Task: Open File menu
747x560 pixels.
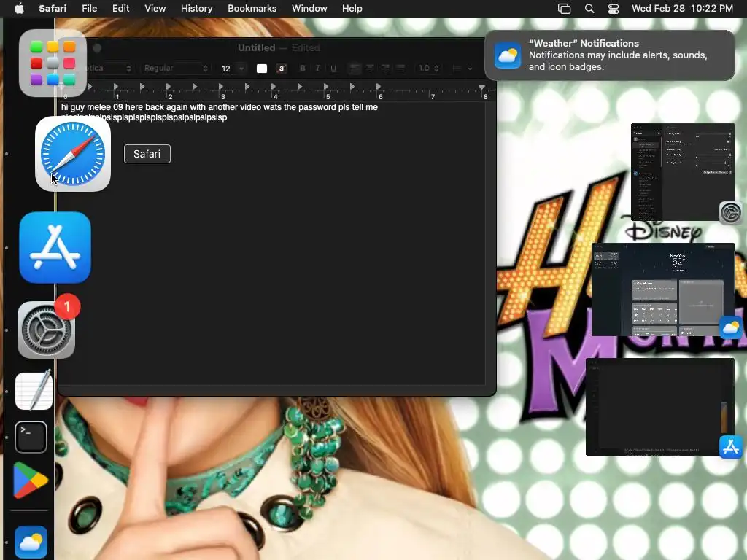Action: pos(89,9)
